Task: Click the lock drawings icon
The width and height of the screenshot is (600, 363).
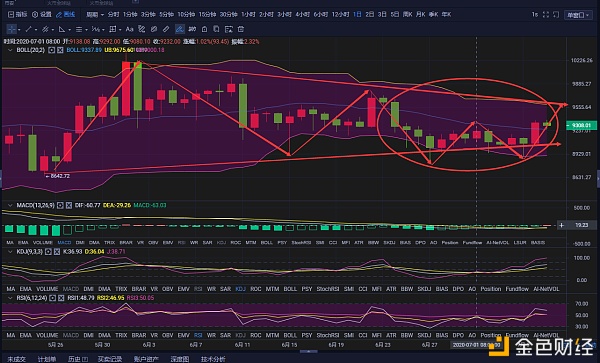Action: point(204,29)
